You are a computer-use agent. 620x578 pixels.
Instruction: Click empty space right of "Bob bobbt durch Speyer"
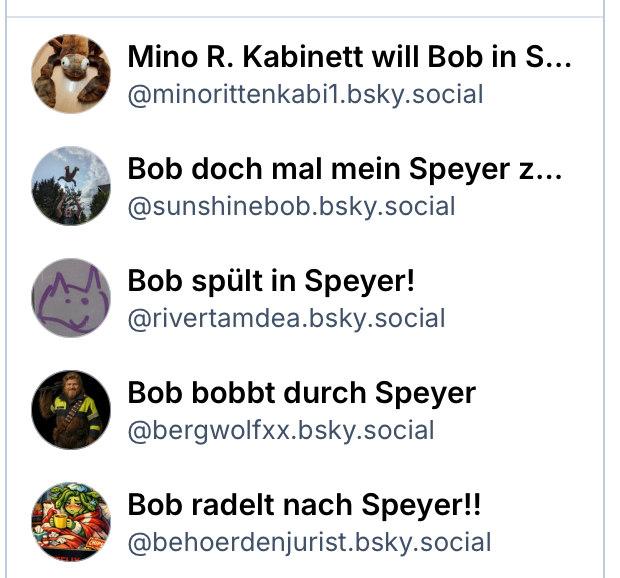coord(540,393)
